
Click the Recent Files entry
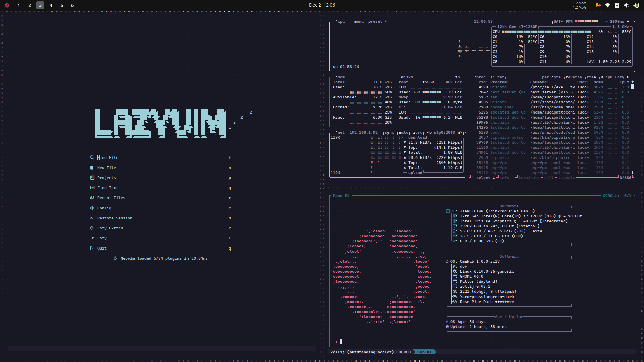(x=111, y=198)
